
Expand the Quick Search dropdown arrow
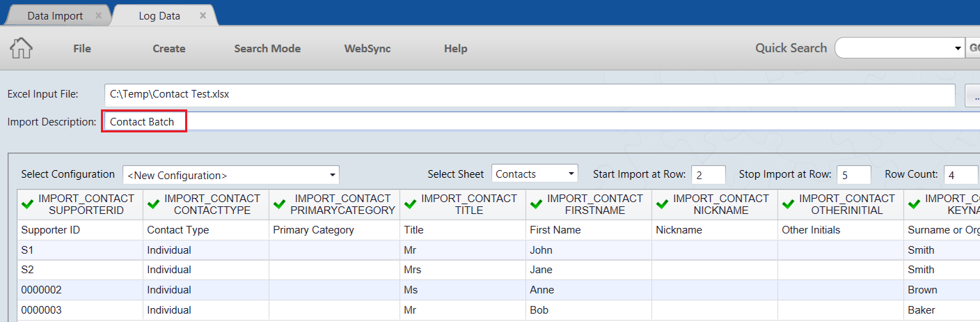pyautogui.click(x=958, y=48)
